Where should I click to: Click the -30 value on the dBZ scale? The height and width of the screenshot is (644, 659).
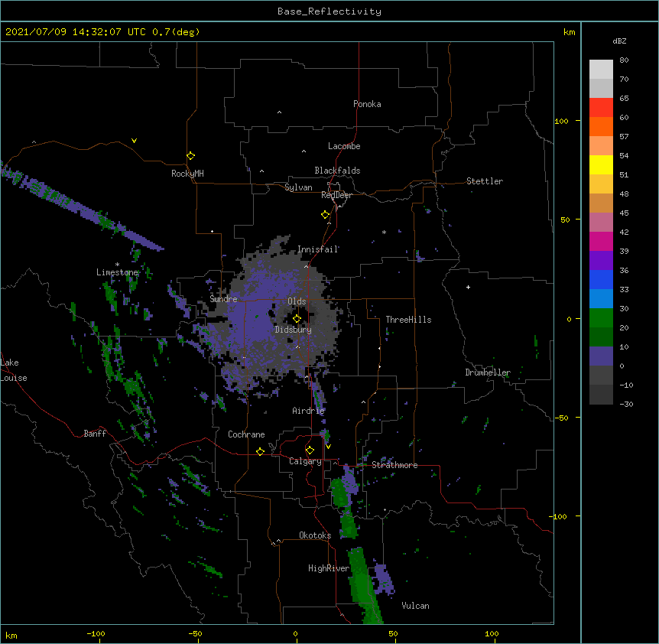coord(626,405)
